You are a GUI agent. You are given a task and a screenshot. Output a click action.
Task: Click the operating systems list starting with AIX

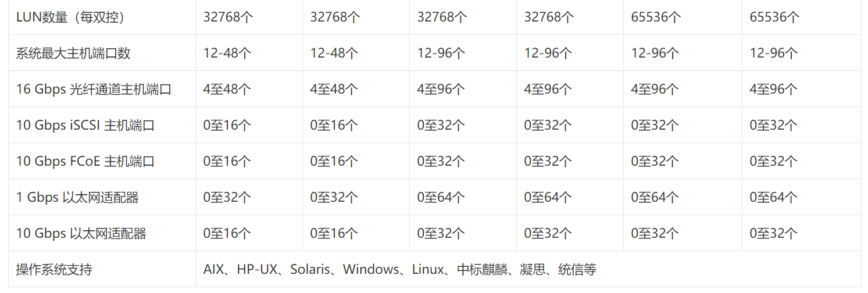(x=400, y=269)
